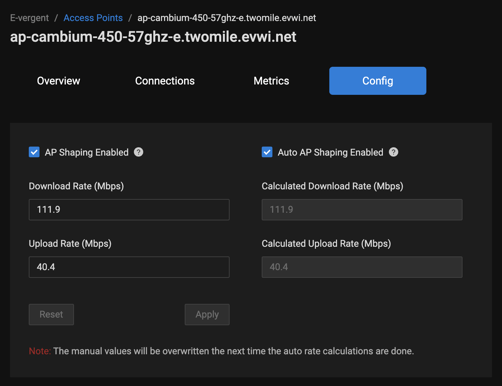Click the Reset button
Viewport: 502px width, 386px height.
coord(51,314)
